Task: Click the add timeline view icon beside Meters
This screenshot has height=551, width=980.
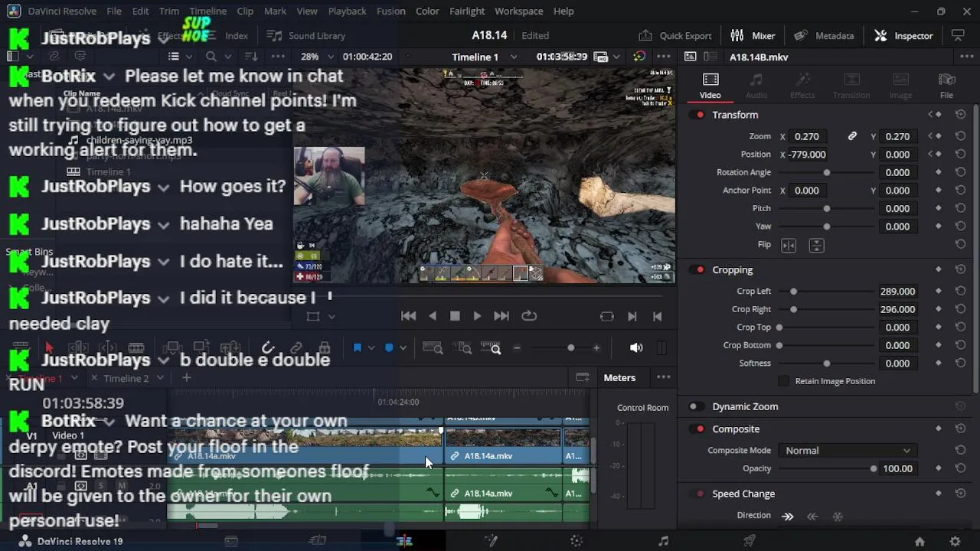Action: tap(583, 377)
